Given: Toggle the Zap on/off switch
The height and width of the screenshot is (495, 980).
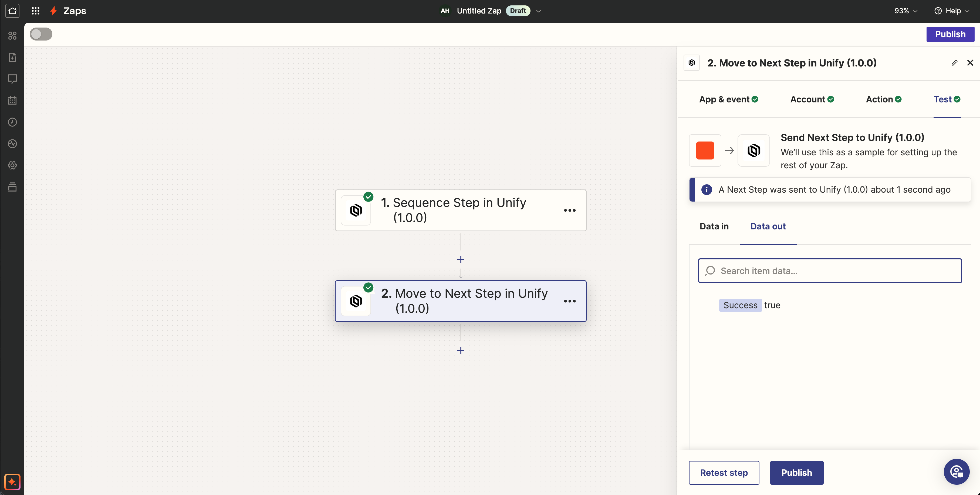Looking at the screenshot, I should click(41, 34).
